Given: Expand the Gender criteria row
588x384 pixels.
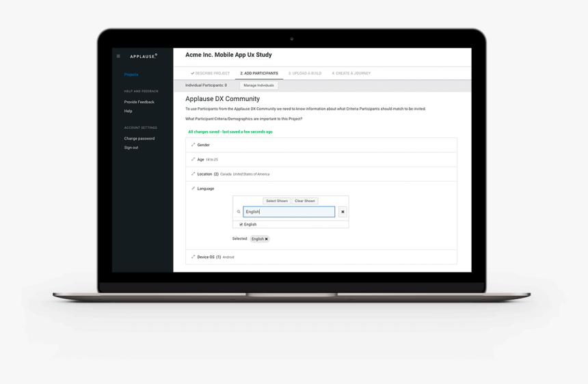Looking at the screenshot, I should 321,145.
